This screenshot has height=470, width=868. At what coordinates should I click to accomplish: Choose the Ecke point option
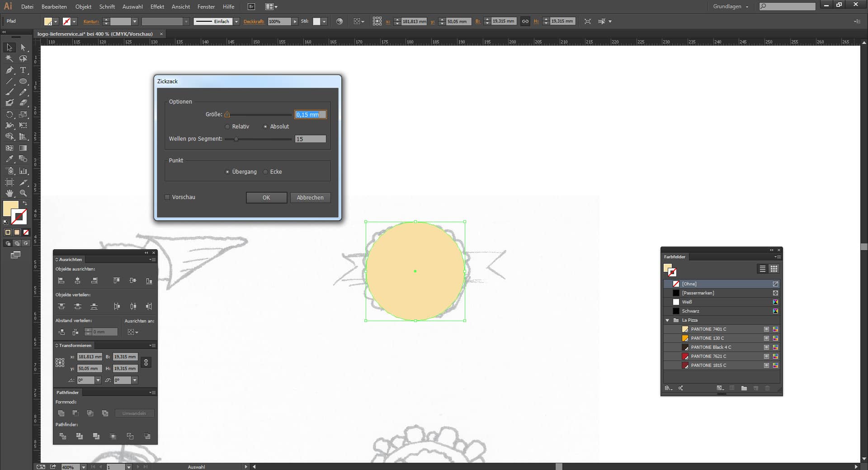[x=265, y=172]
